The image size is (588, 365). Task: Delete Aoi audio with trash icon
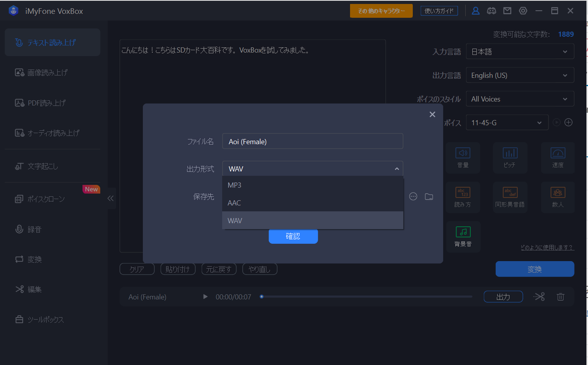point(560,297)
